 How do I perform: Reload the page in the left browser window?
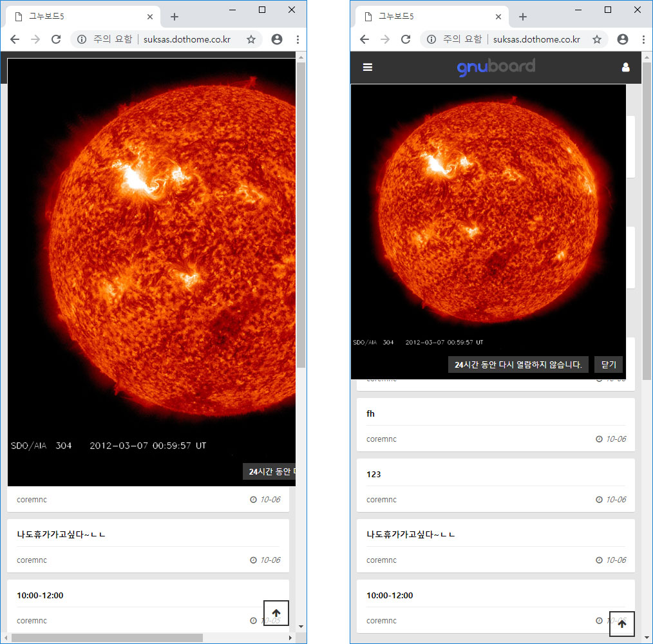[56, 39]
